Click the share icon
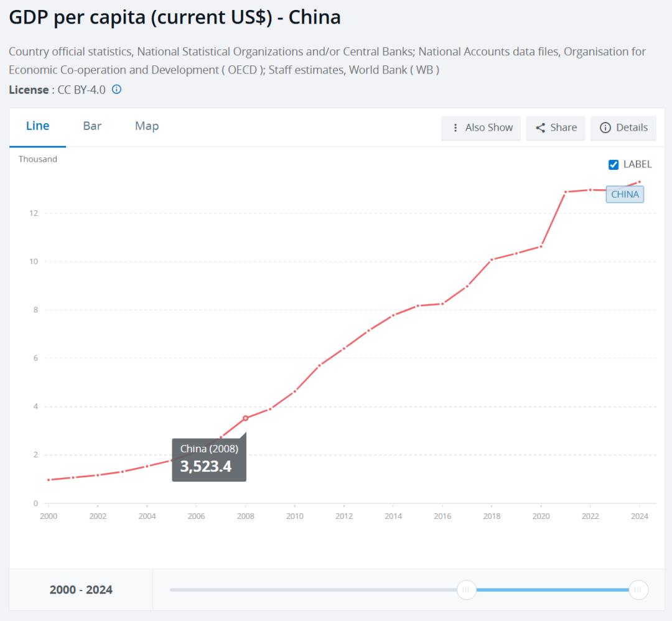672x621 pixels. [x=540, y=128]
